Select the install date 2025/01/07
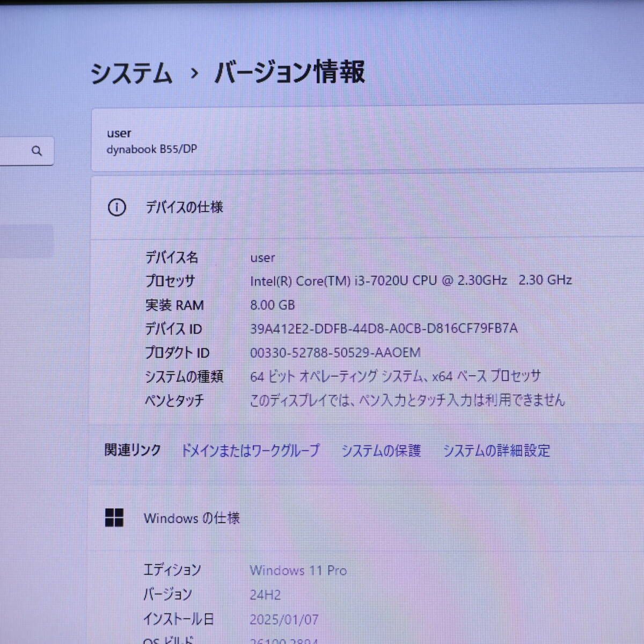The height and width of the screenshot is (644, 644). point(284,619)
